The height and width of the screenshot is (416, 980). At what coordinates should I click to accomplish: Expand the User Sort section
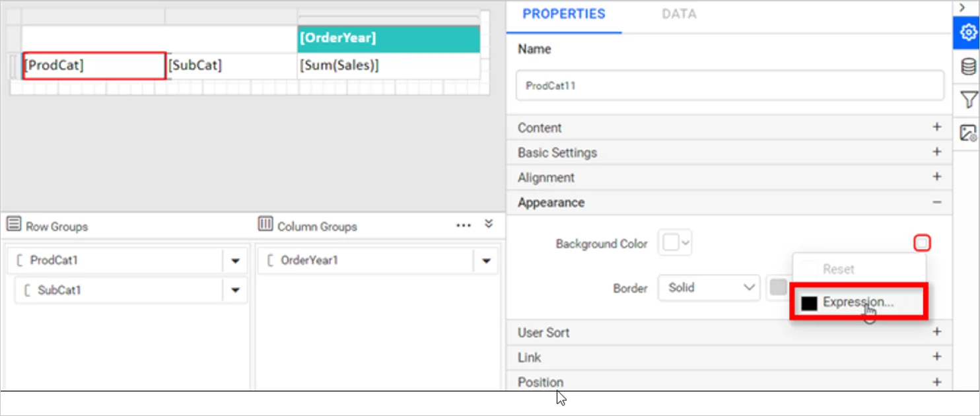(x=936, y=332)
